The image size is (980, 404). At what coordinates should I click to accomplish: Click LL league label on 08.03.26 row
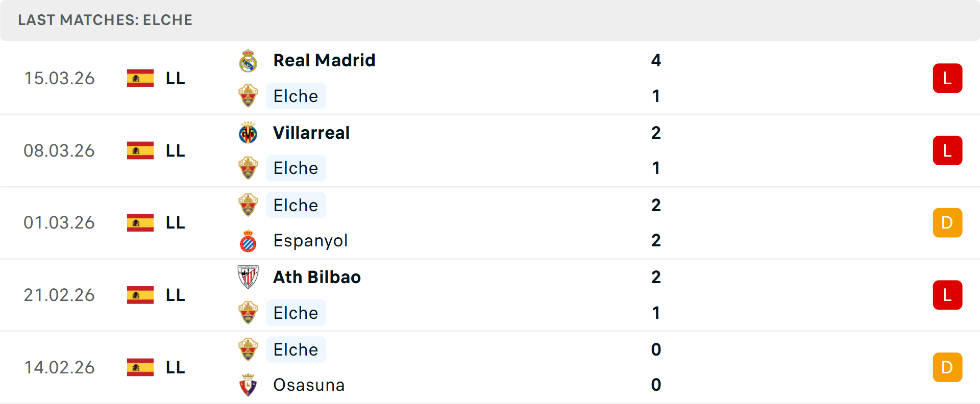(176, 150)
